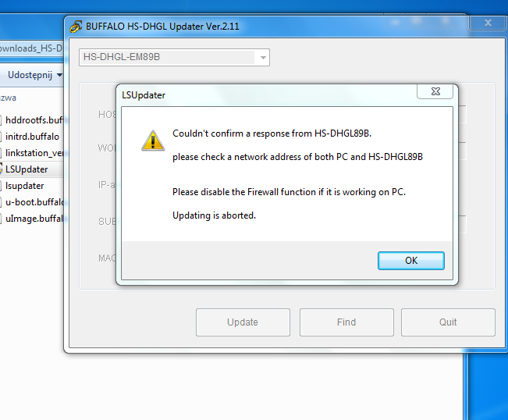Click the Buffalo updater title bar icon

(x=76, y=27)
